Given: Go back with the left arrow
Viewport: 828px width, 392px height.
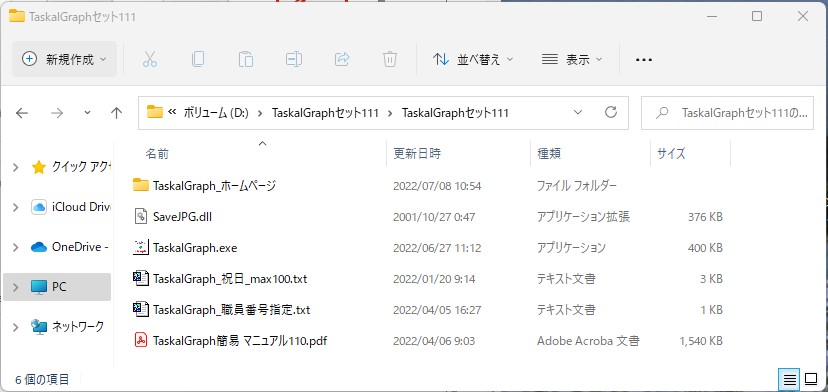Looking at the screenshot, I should 22,113.
